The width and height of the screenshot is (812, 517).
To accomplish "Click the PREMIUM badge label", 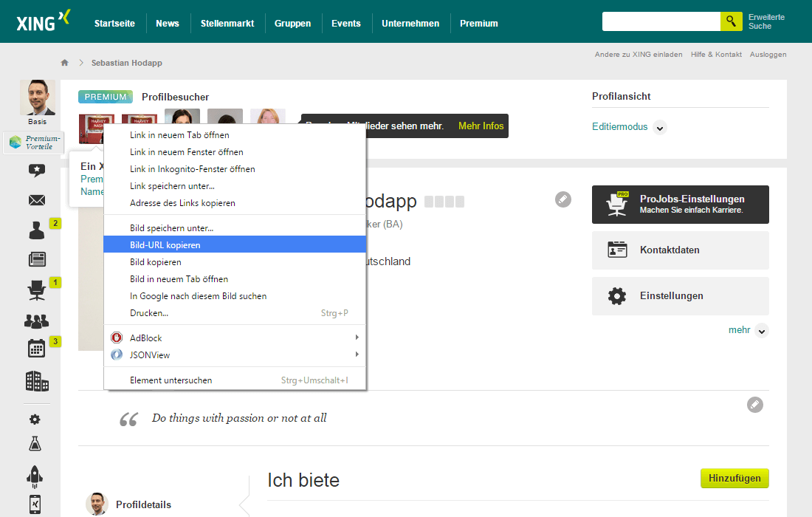I will [x=105, y=97].
